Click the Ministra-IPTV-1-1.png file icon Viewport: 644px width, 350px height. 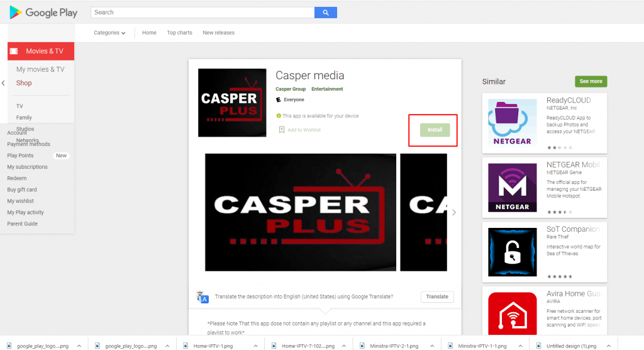coord(450,346)
